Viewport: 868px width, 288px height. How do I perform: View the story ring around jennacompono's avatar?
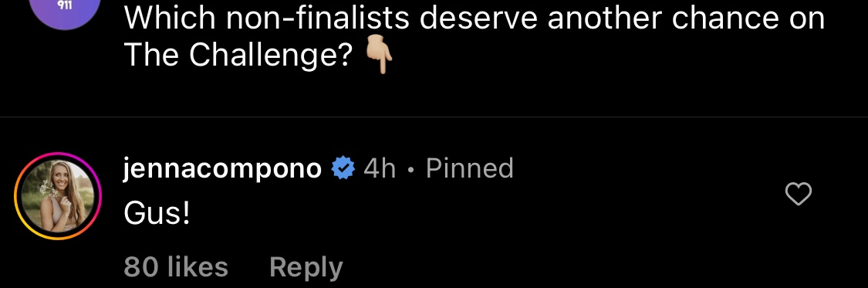(x=58, y=196)
